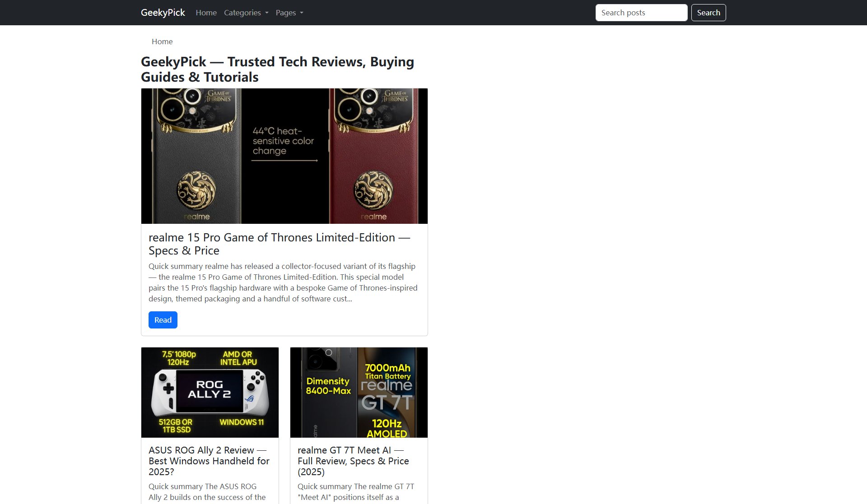
Task: Open the realme 15 Pro Game of Thrones title
Action: tap(279, 244)
